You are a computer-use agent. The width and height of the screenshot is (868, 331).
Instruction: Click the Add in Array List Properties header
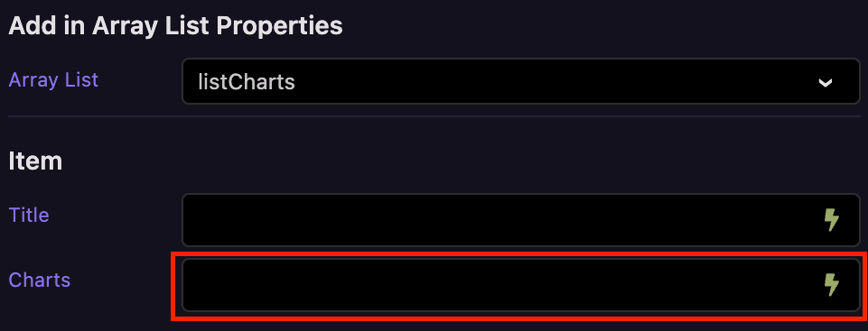tap(175, 26)
